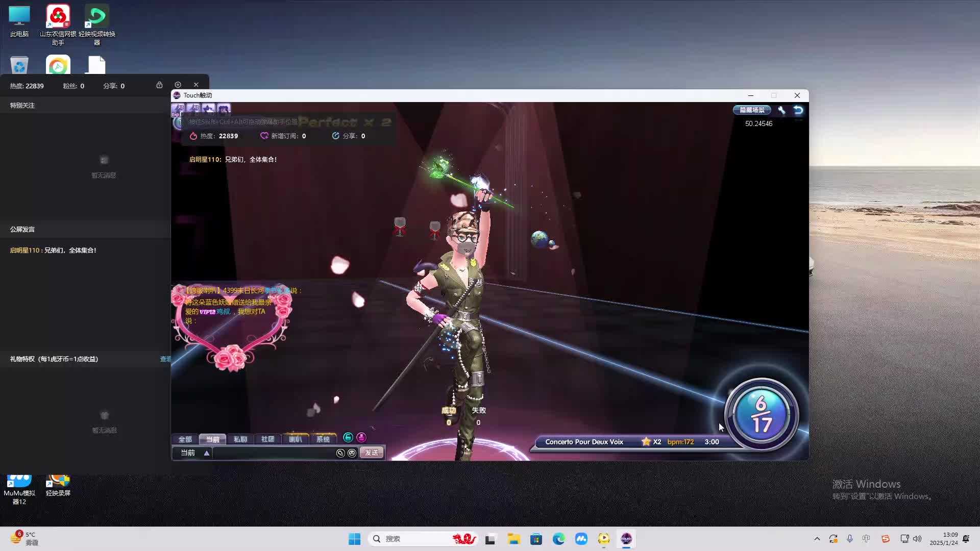Click the Exp X2 buff icon
This screenshot has height=551, width=980.
click(178, 109)
